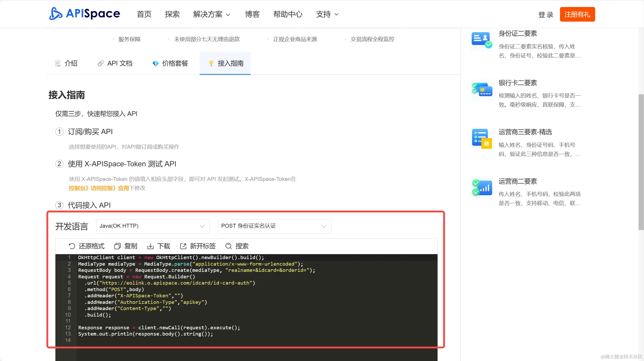Click the 控制台》访问控制》应用 link

point(99,188)
